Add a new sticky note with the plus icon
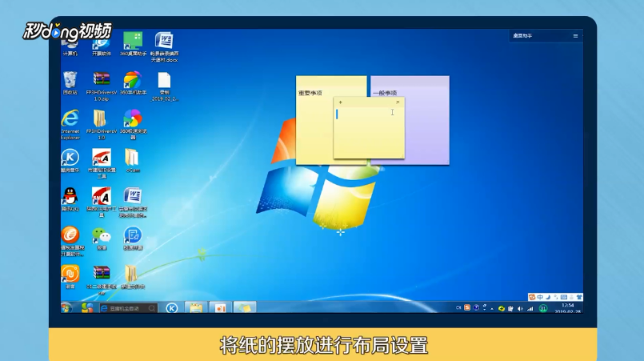644x361 pixels. coord(341,102)
